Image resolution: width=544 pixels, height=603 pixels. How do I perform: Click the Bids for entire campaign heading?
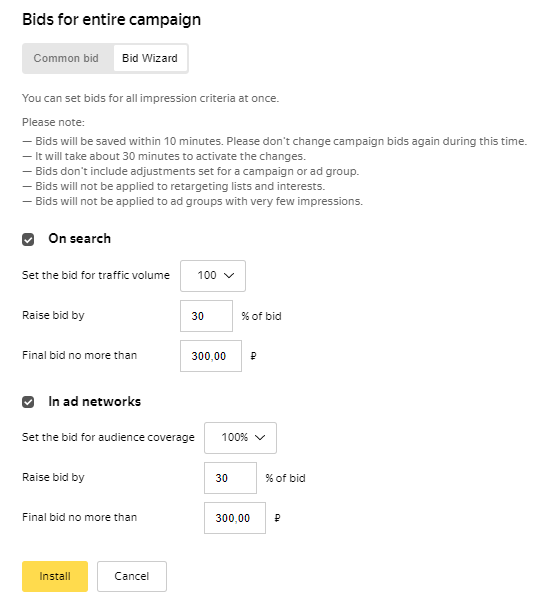tap(111, 20)
